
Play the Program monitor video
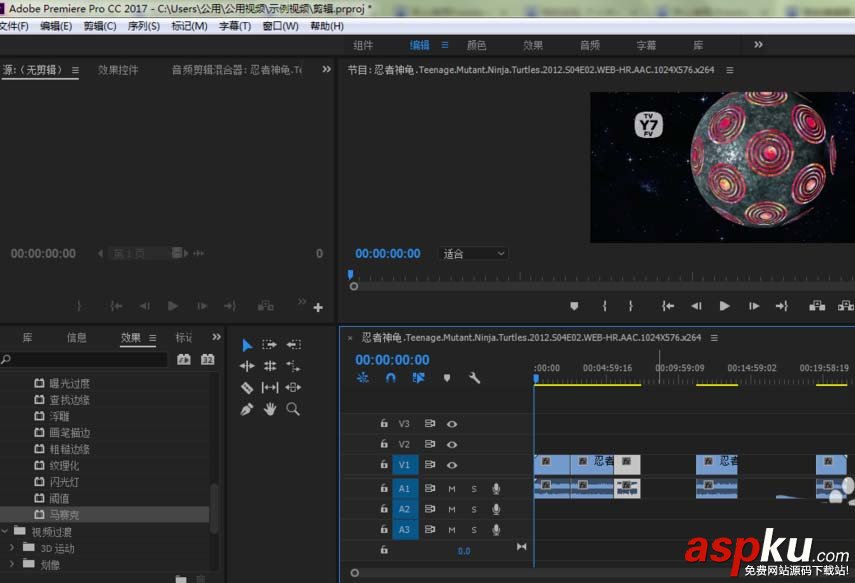click(724, 306)
